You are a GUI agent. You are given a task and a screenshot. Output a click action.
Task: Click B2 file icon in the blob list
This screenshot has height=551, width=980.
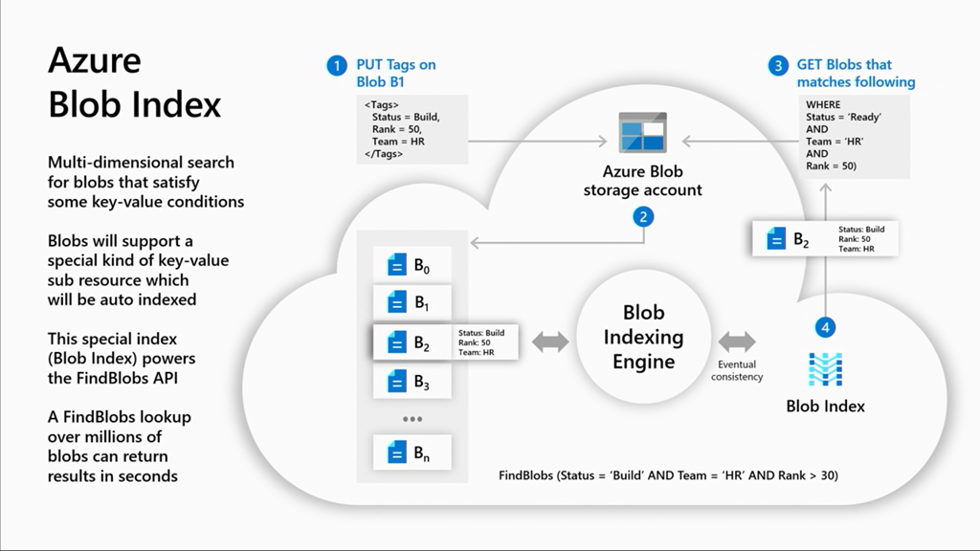pos(397,342)
